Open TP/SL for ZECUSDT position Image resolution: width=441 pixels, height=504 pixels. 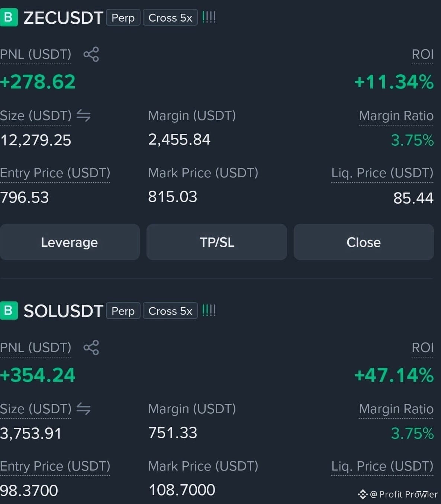[217, 242]
